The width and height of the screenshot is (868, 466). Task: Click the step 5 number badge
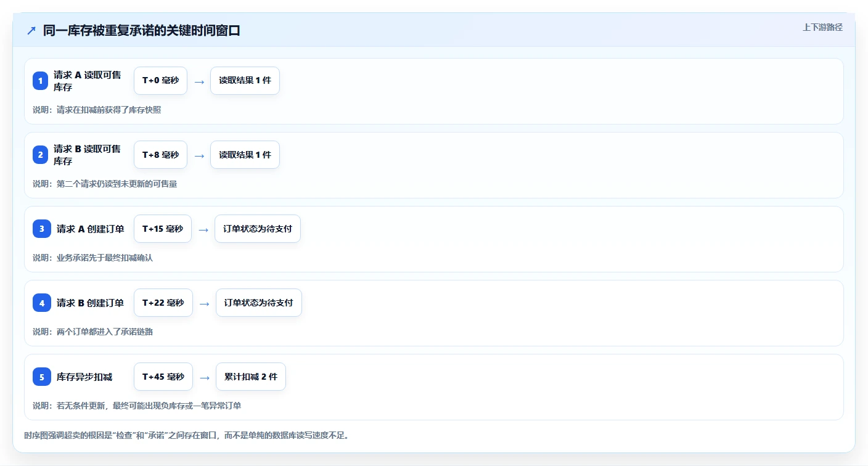(42, 377)
